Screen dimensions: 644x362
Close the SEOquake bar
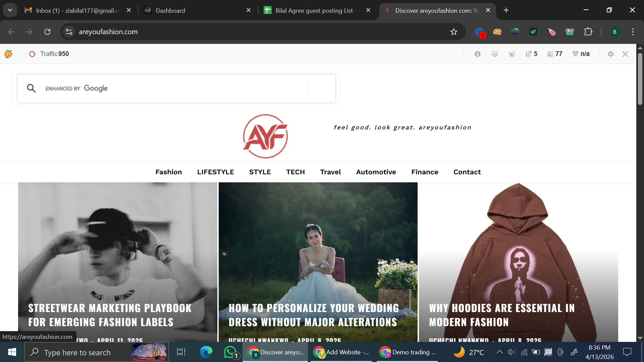tap(625, 54)
